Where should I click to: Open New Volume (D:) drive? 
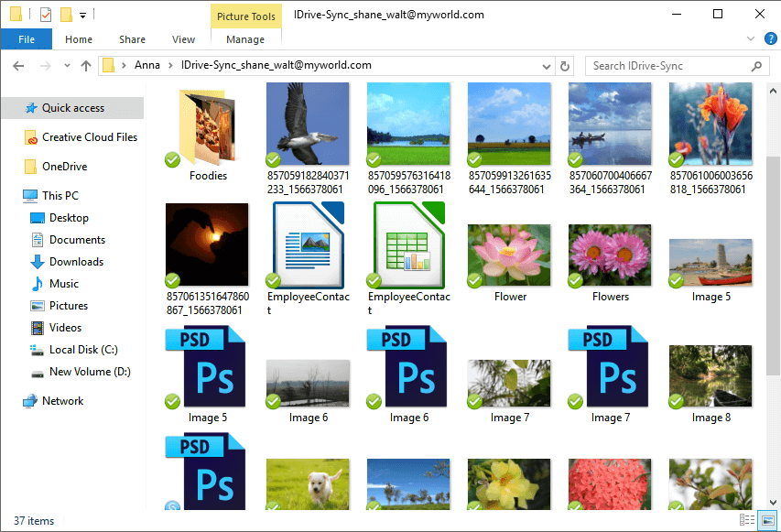click(x=90, y=372)
